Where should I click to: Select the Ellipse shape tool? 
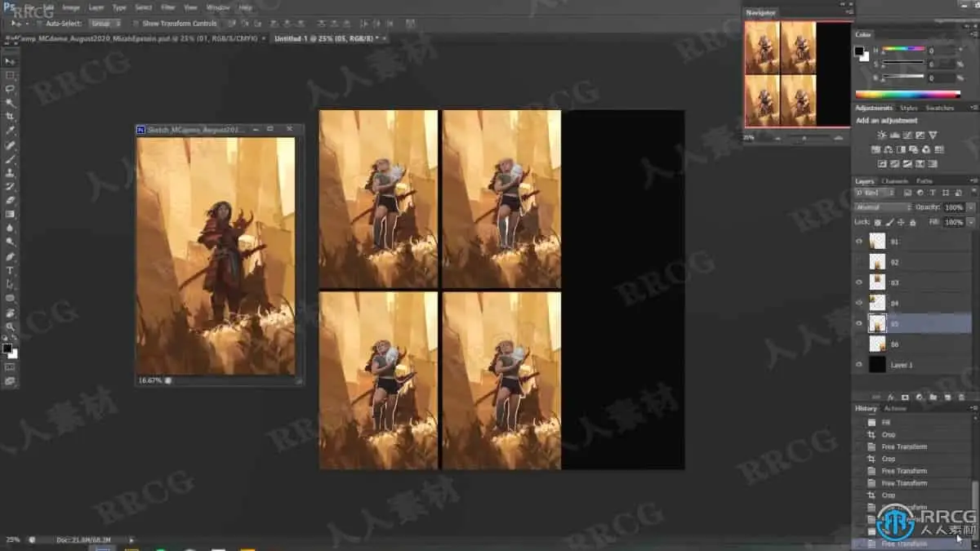10,297
